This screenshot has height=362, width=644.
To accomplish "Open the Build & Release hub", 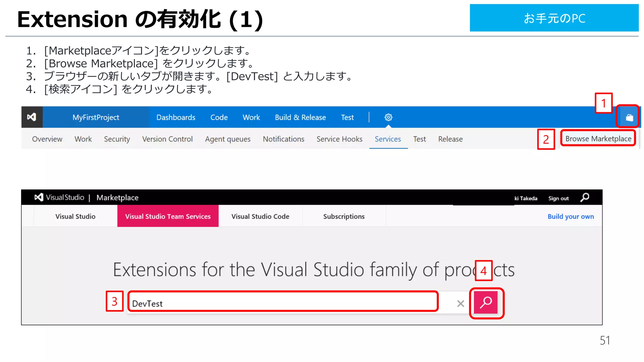I will pyautogui.click(x=300, y=117).
